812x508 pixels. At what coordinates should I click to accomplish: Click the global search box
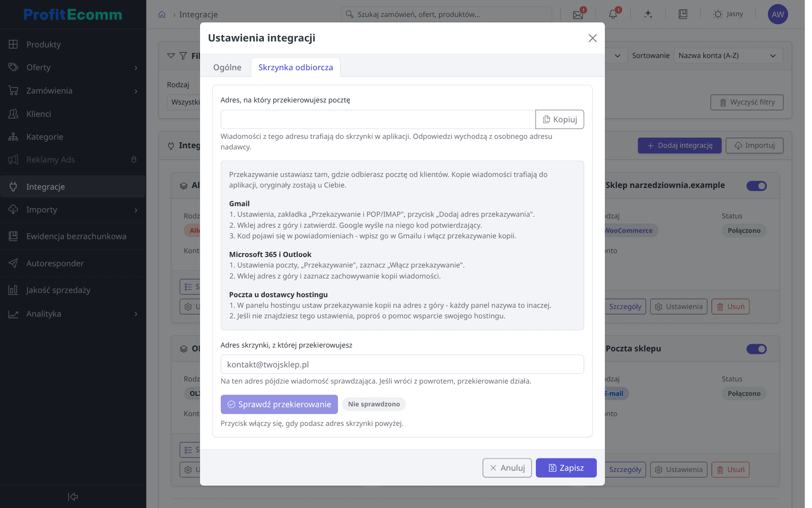pos(446,14)
